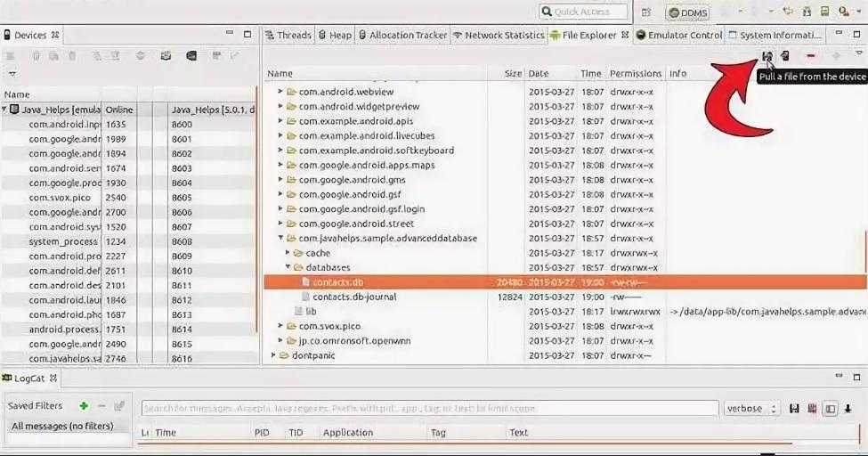
Task: Collapse the databases folder in the tree
Action: click(288, 267)
